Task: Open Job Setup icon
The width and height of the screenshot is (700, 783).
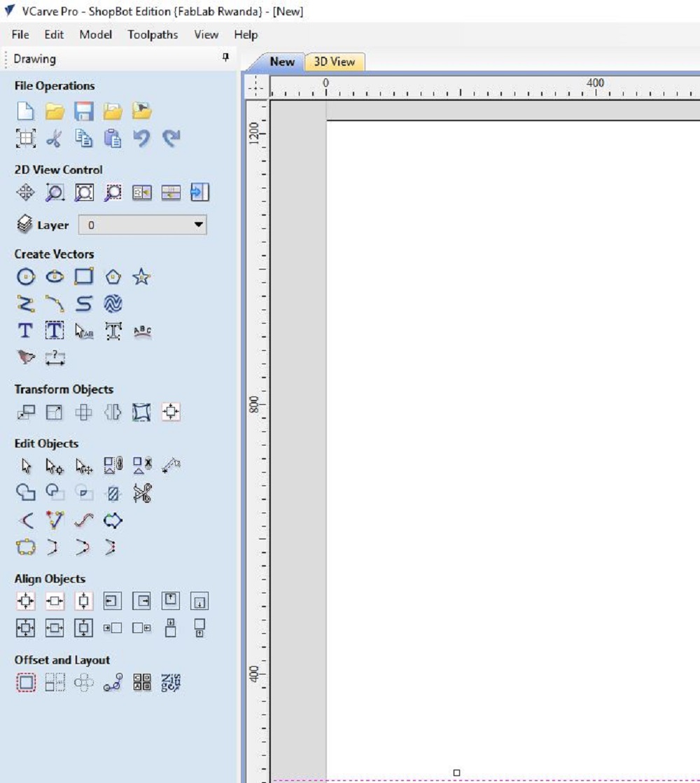Action: [25, 139]
